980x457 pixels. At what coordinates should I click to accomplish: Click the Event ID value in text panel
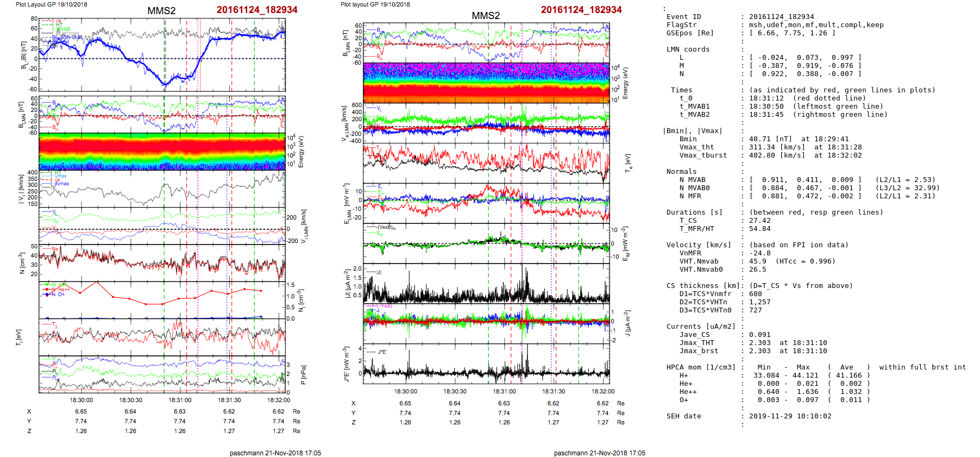[781, 17]
